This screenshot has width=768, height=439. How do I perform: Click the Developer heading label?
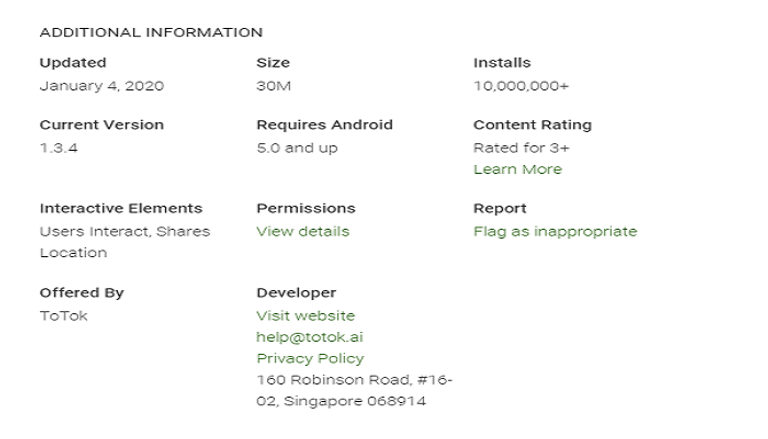pyautogui.click(x=296, y=293)
